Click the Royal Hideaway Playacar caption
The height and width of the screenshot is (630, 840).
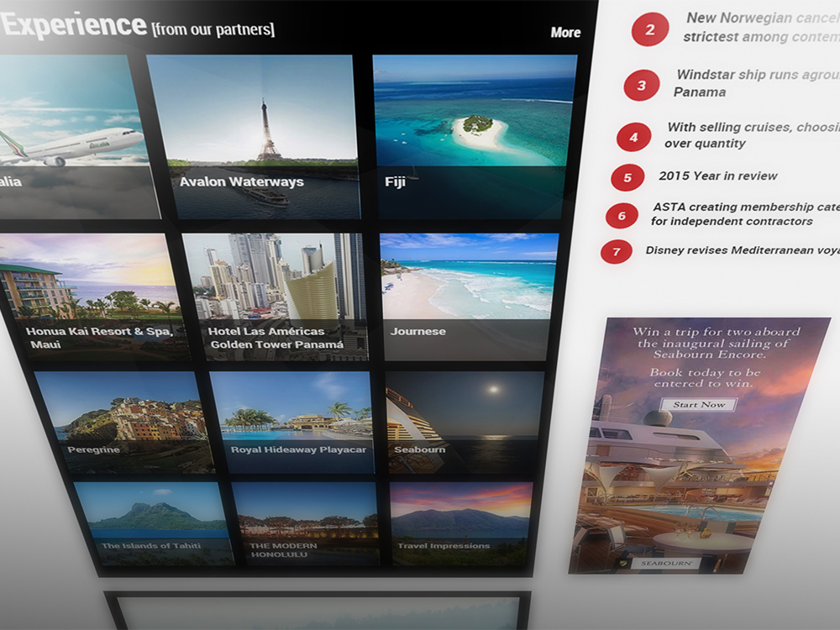pos(298,449)
